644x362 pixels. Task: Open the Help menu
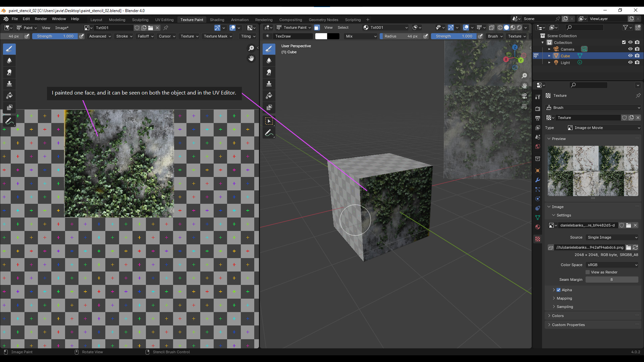coord(75,19)
